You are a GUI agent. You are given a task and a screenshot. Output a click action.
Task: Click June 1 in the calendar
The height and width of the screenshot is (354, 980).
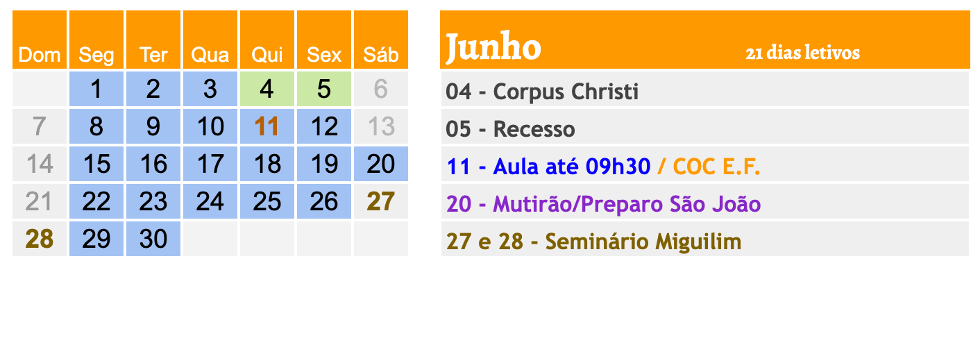point(96,90)
